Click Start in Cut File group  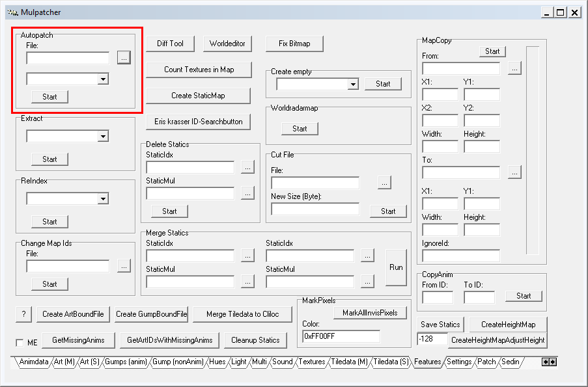click(x=388, y=211)
